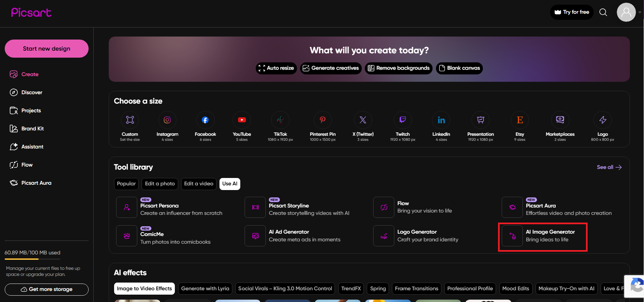Choose the Facebook size icon

(x=205, y=120)
